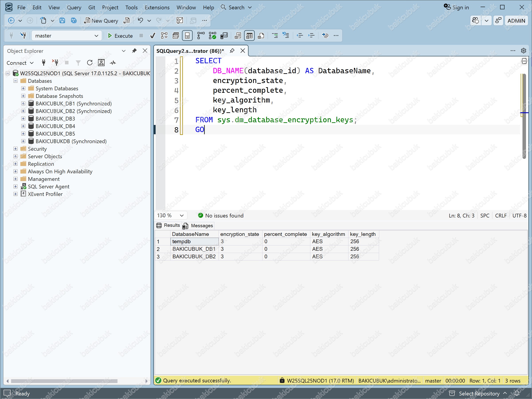Open editor settings gear icon
Image resolution: width=532 pixels, height=399 pixels.
pyautogui.click(x=524, y=51)
